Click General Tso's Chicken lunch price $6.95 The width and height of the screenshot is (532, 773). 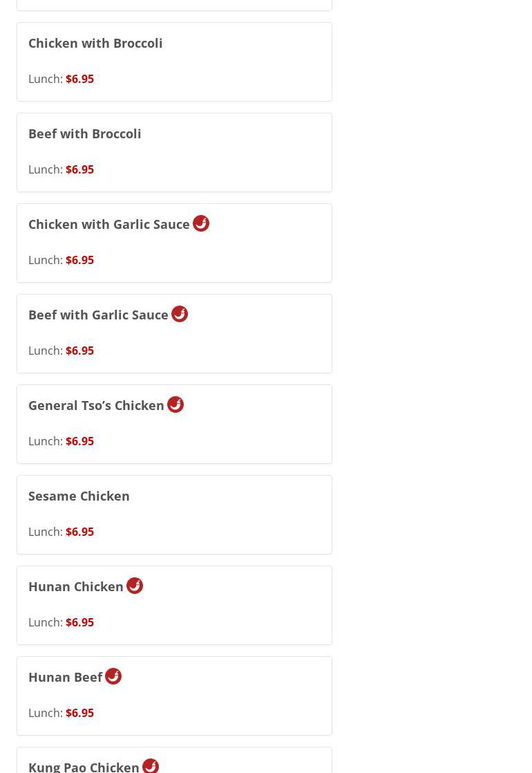[x=79, y=441]
